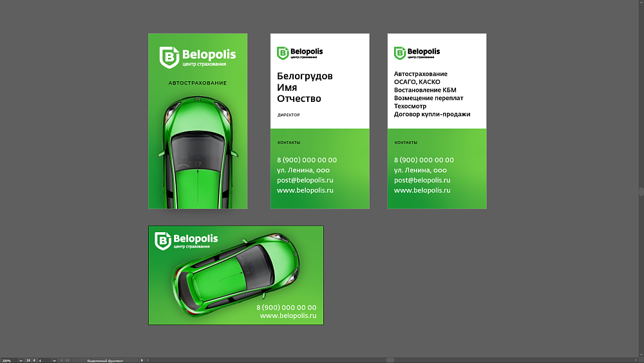Select the ДИРЕКТОР job title text
The width and height of the screenshot is (644, 363).
pyautogui.click(x=289, y=115)
